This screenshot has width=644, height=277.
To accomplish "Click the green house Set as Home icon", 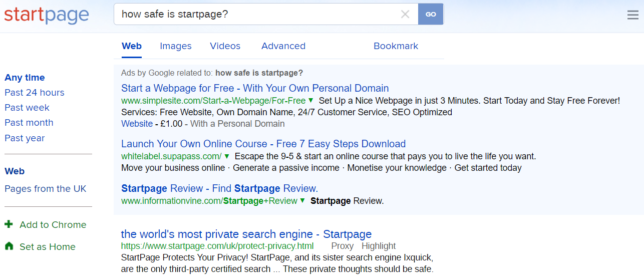I will pyautogui.click(x=9, y=246).
